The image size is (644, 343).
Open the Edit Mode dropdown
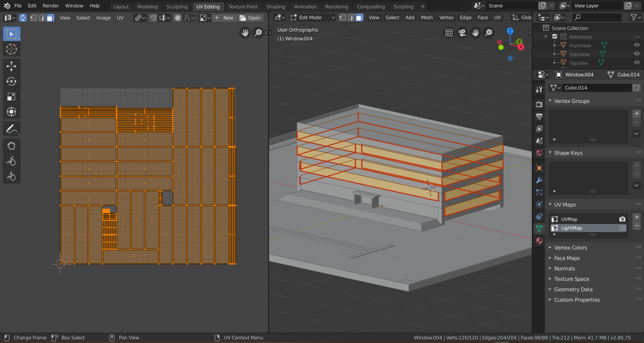(x=312, y=17)
